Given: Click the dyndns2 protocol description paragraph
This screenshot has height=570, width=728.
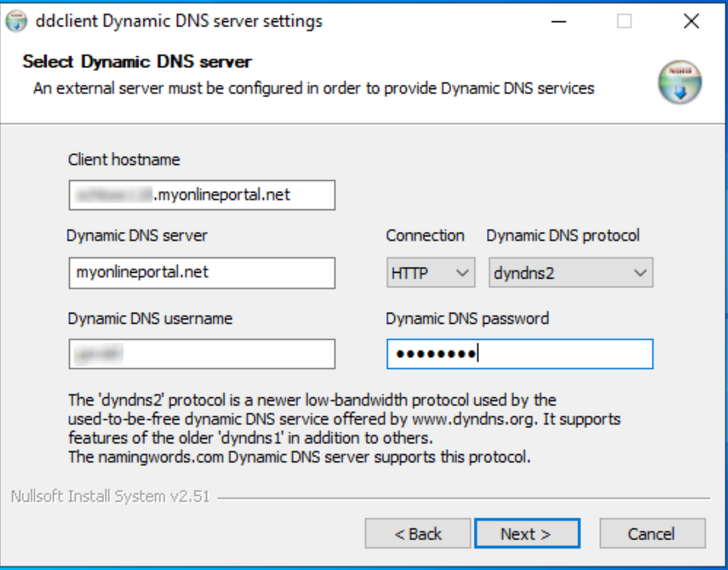Looking at the screenshot, I should [x=344, y=428].
